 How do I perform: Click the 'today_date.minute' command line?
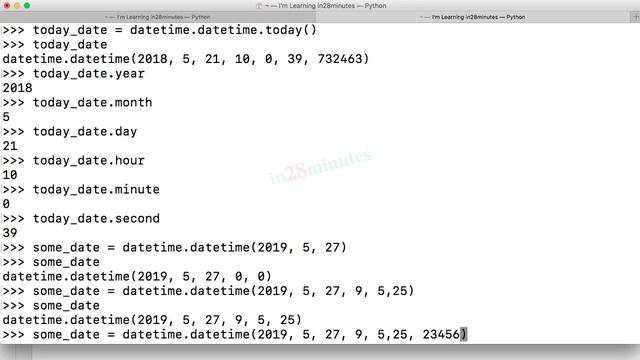81,189
